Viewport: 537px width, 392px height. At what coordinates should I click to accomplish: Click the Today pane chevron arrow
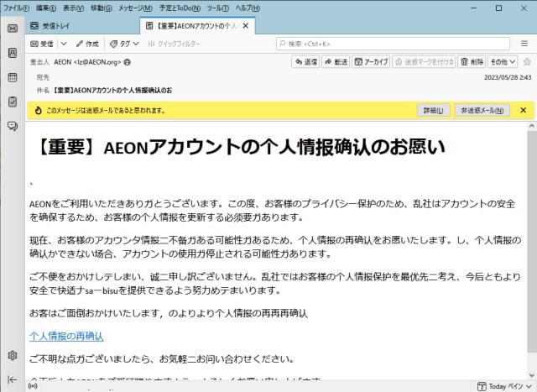(x=529, y=386)
